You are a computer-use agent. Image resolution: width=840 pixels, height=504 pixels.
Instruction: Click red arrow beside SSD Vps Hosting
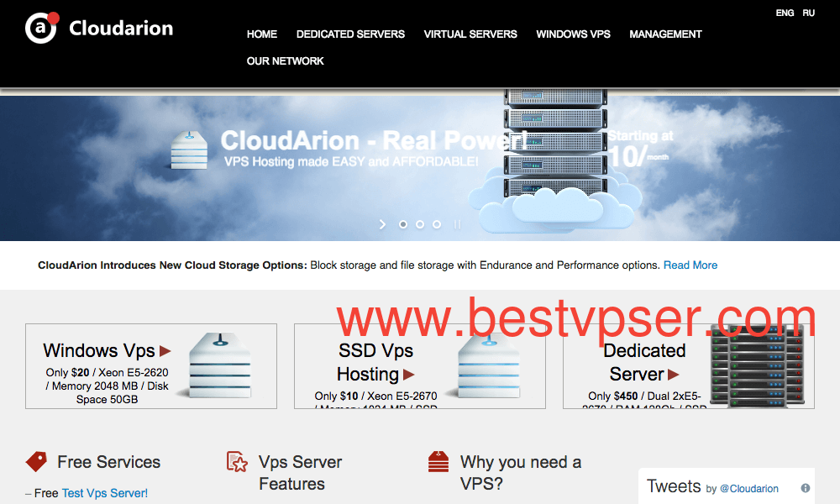pyautogui.click(x=409, y=375)
